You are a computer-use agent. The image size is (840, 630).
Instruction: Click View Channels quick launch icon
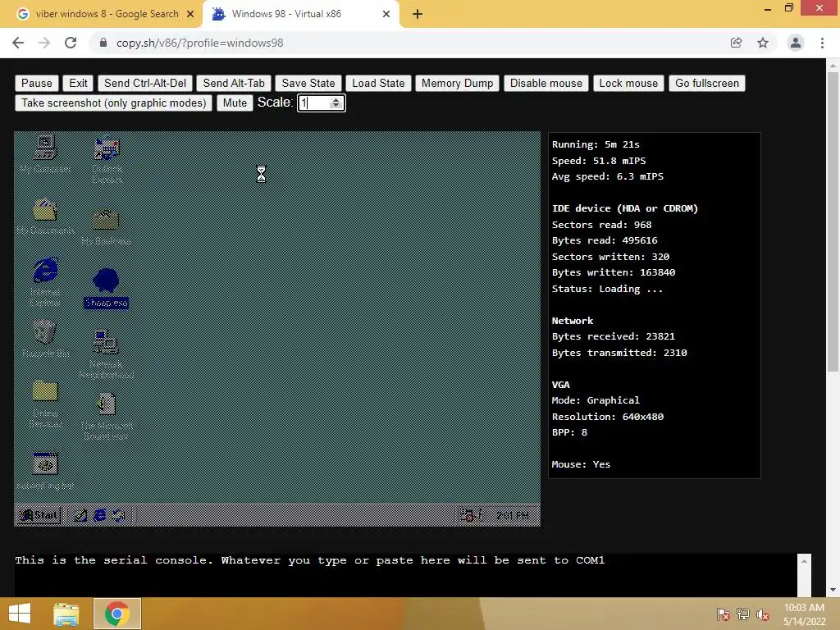tap(118, 515)
